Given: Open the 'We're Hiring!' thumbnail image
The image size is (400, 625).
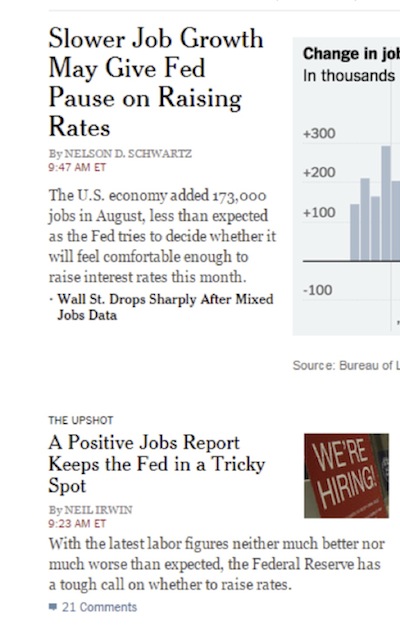Looking at the screenshot, I should tap(346, 476).
